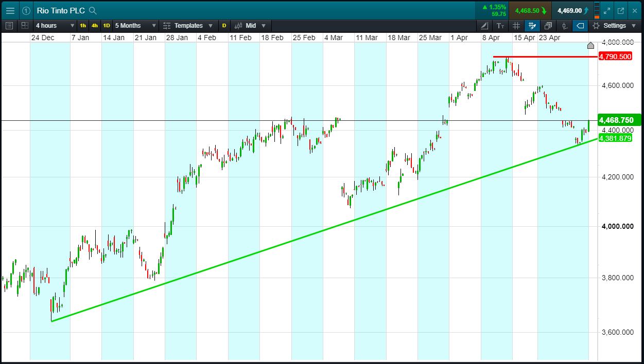The width and height of the screenshot is (644, 364).
Task: Click the home marker above price axis
Action: [x=590, y=45]
